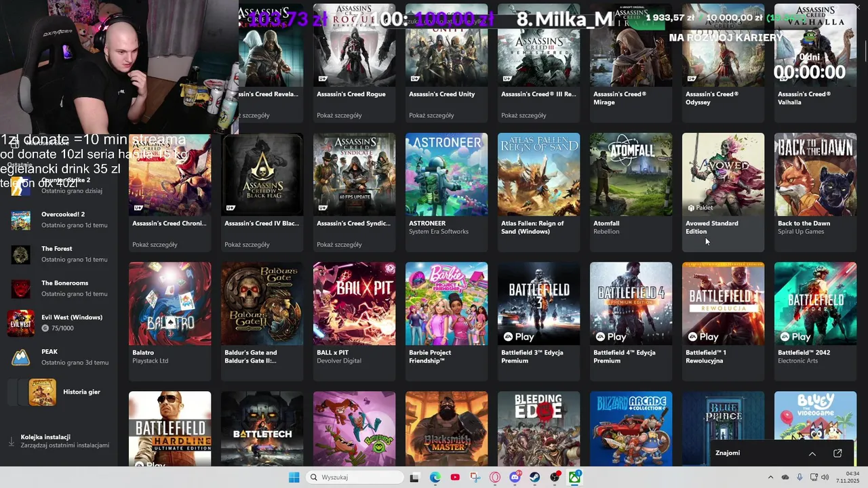Open the Kolejka instalacji download queue

click(60, 441)
